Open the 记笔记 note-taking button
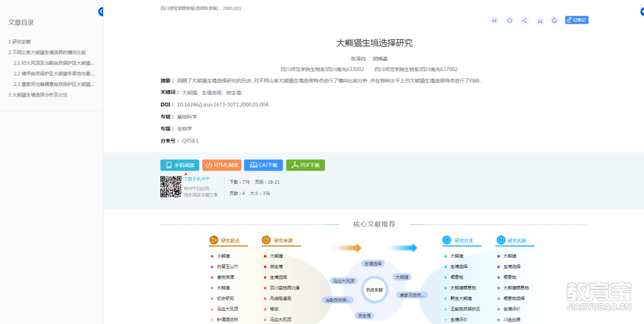This screenshot has height=324, width=644. pos(577,20)
